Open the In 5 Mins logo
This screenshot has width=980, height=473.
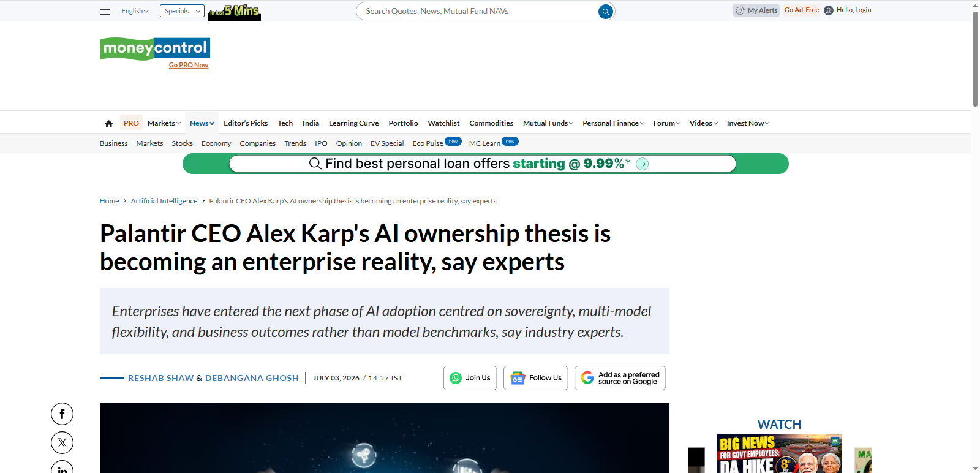point(235,12)
